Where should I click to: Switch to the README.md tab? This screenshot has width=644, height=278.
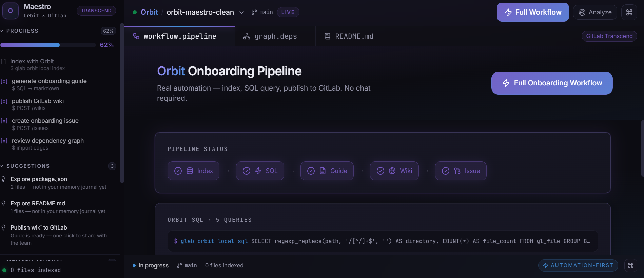point(354,36)
